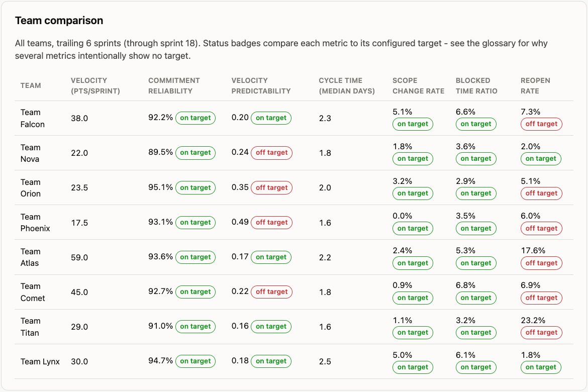This screenshot has height=392, width=588.
Task: Click Team Nova's 89.5% commitment reliability
Action: coord(160,152)
